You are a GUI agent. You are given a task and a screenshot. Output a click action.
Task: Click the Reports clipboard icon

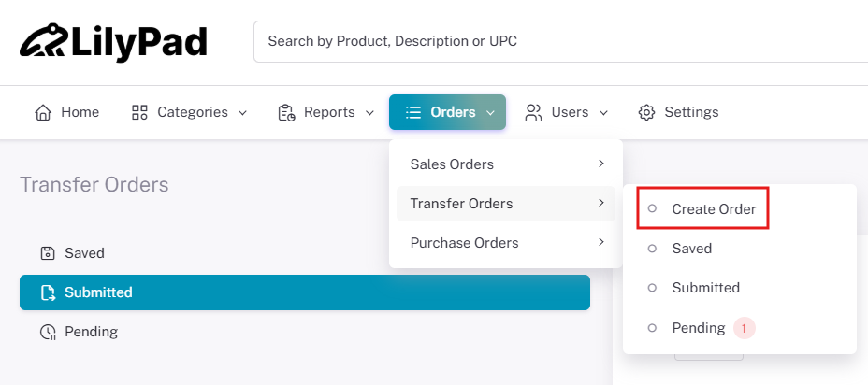coord(286,112)
